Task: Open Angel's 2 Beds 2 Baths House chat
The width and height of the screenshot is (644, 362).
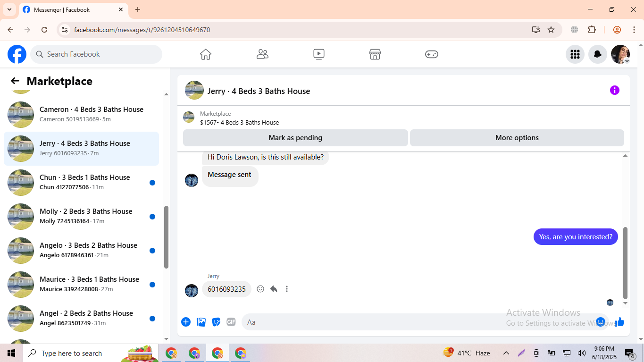Action: point(81,319)
